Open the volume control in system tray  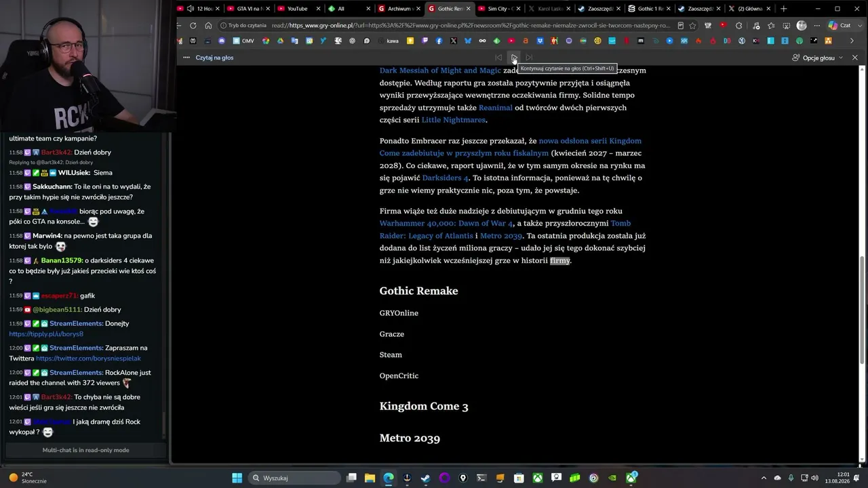pos(814,478)
